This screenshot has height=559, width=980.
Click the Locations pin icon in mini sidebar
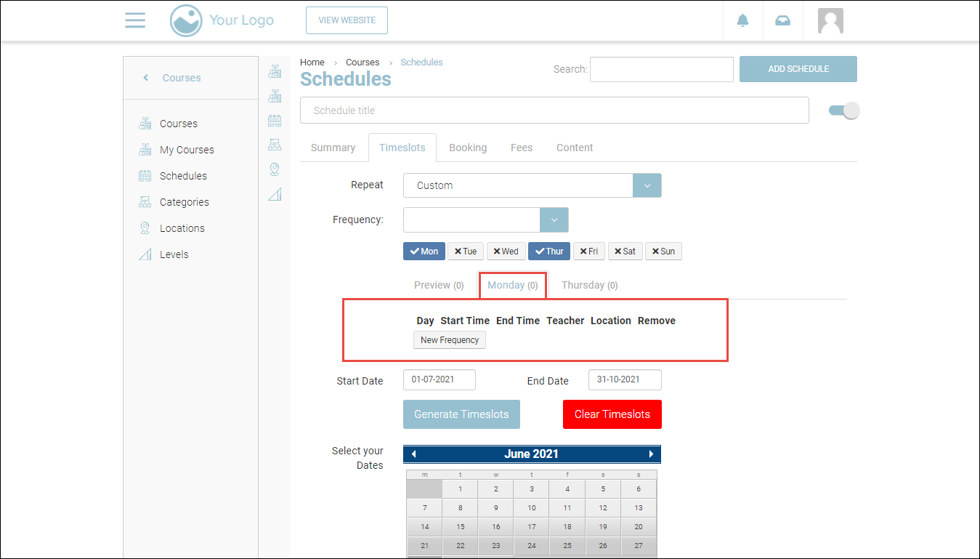(x=275, y=169)
